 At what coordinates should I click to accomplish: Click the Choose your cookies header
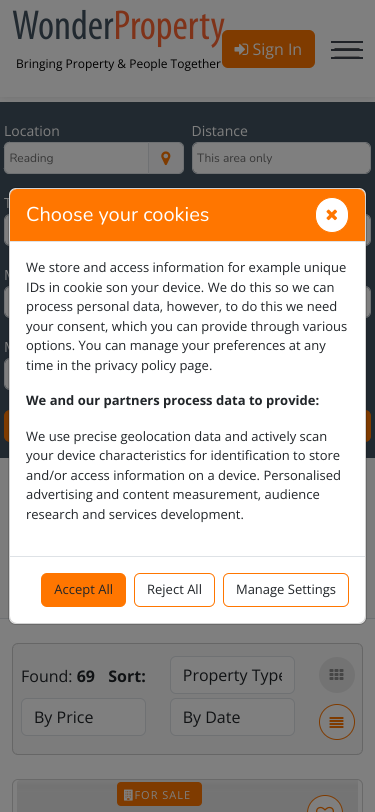pyautogui.click(x=118, y=215)
